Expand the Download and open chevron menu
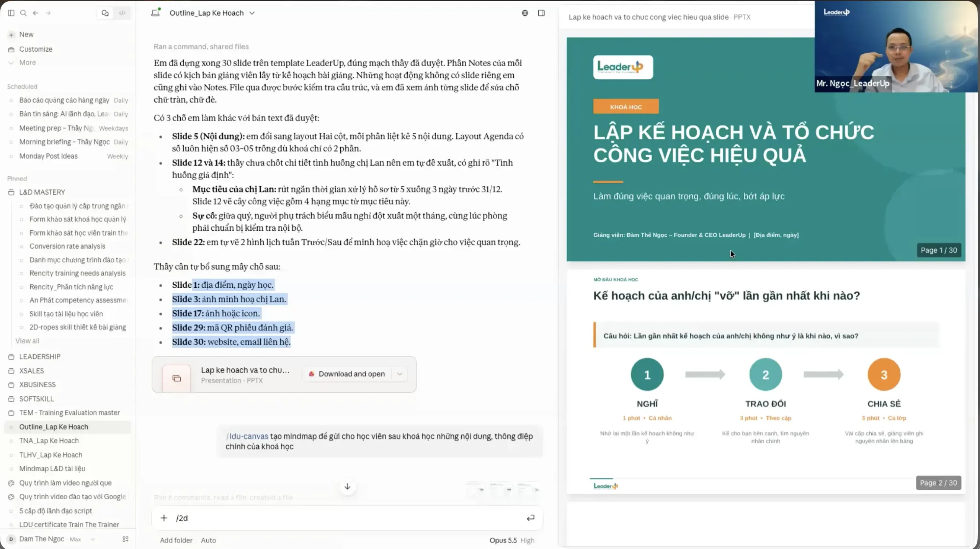The width and height of the screenshot is (980, 549). coord(400,374)
